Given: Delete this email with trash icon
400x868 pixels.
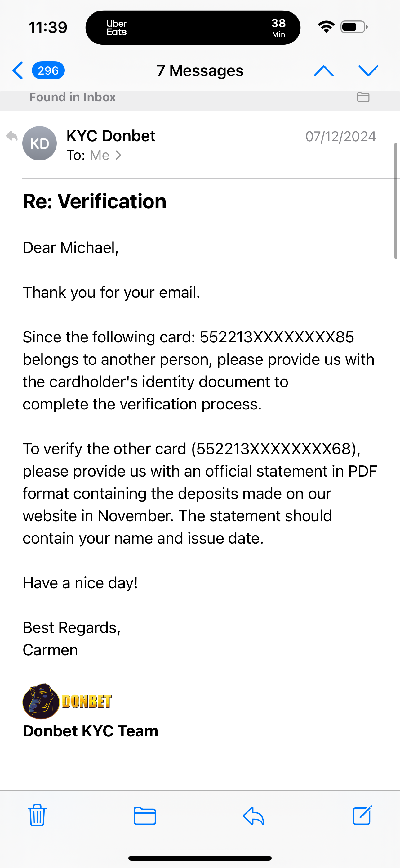Looking at the screenshot, I should [x=37, y=816].
